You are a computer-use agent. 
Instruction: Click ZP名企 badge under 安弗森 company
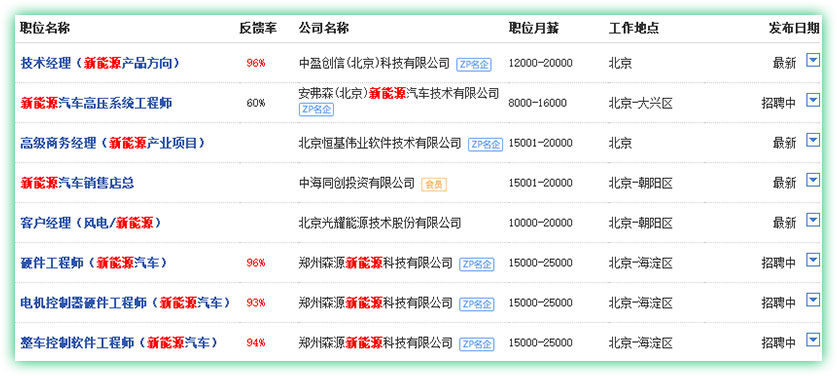tap(316, 109)
